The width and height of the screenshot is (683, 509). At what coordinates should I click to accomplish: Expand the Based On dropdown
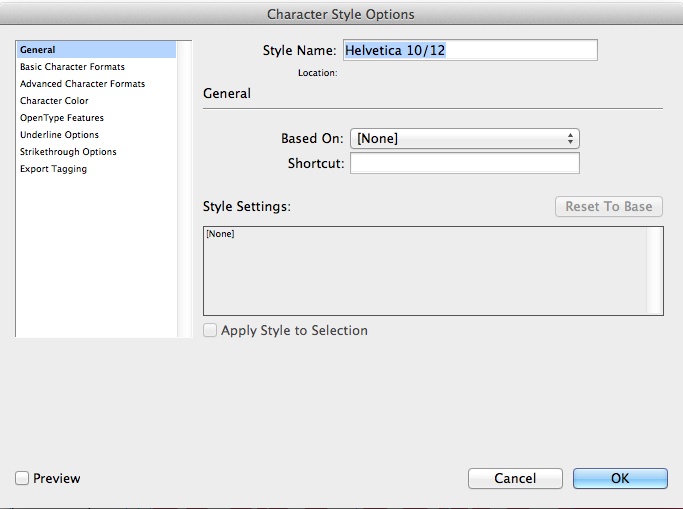[464, 139]
